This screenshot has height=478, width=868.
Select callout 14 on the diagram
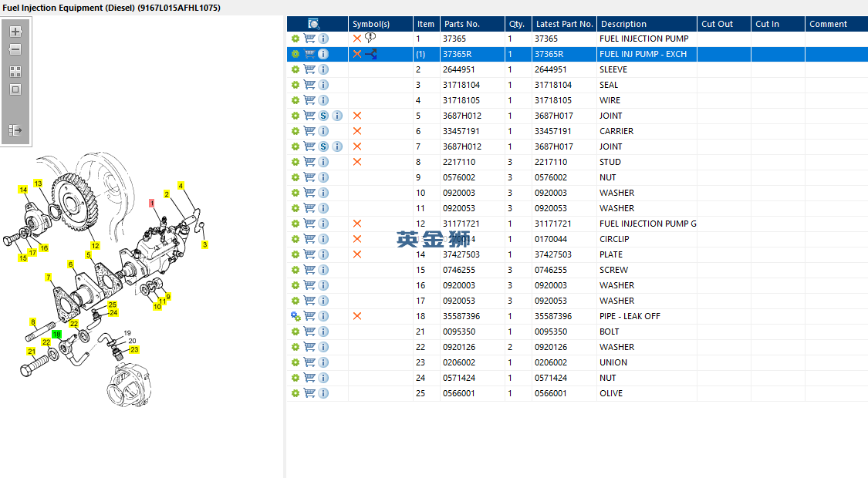(x=23, y=190)
